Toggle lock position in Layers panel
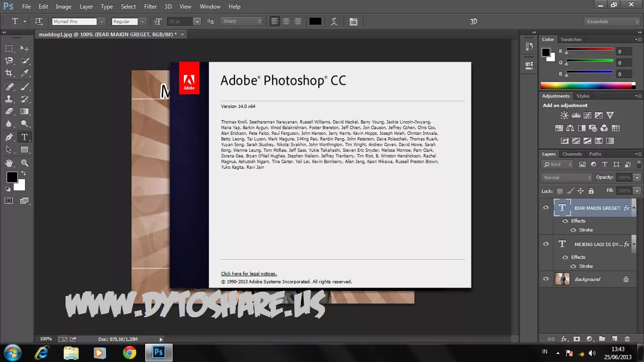Screen dimensions: 644x362 coord(580,191)
